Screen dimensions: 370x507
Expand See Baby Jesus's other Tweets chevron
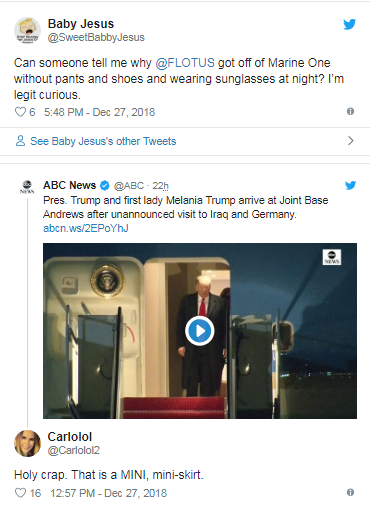(x=351, y=141)
